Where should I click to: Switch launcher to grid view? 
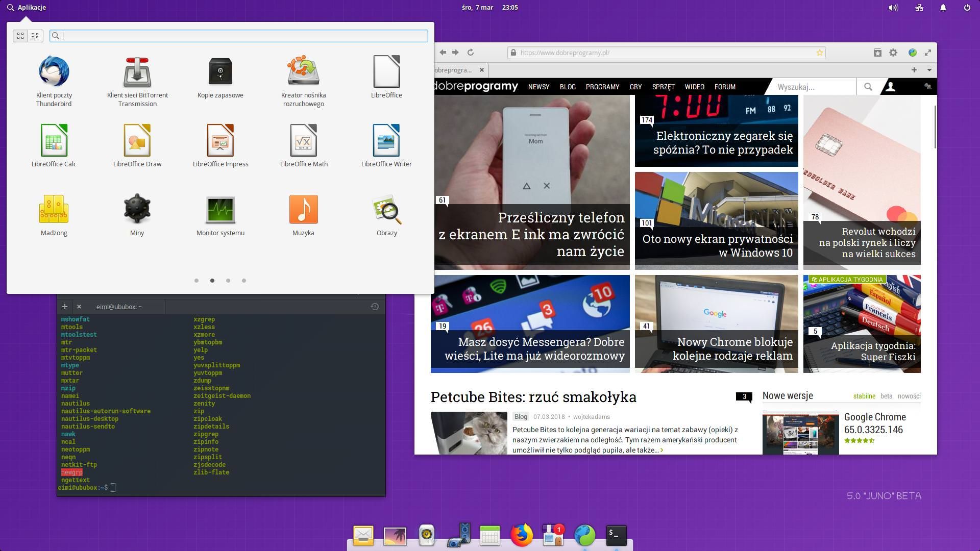pyautogui.click(x=20, y=36)
